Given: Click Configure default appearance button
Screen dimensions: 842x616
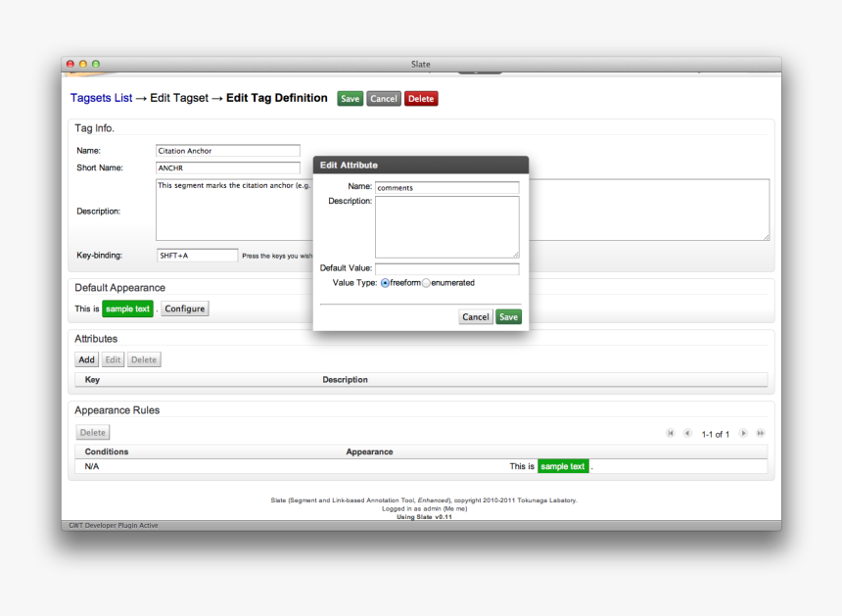Looking at the screenshot, I should pos(185,308).
